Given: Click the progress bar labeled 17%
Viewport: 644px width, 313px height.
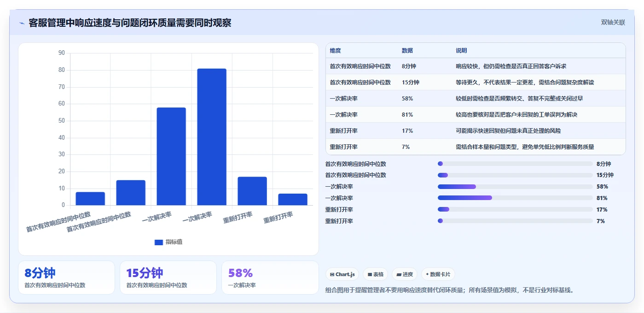Looking at the screenshot, I should coord(515,210).
